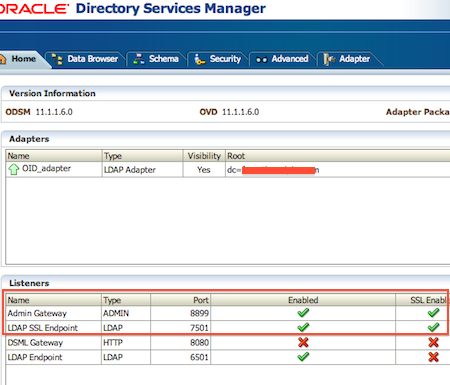
Task: Sort adapters by Root column header
Action: (x=338, y=156)
